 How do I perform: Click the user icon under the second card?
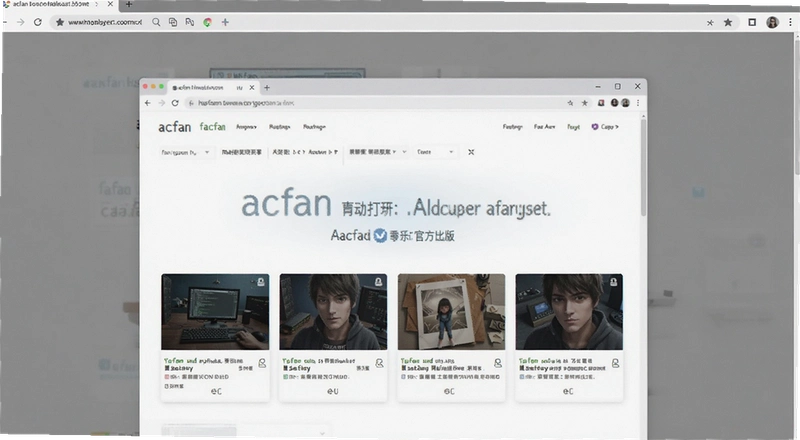[380, 363]
